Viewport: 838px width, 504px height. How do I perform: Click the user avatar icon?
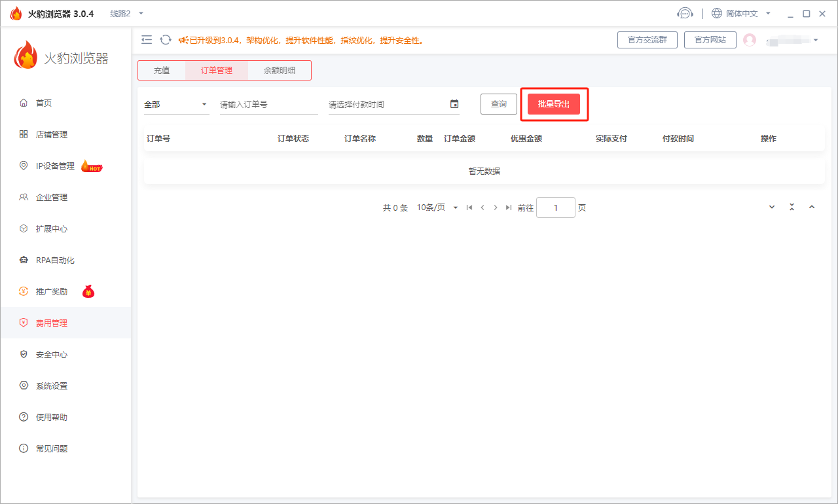click(750, 40)
